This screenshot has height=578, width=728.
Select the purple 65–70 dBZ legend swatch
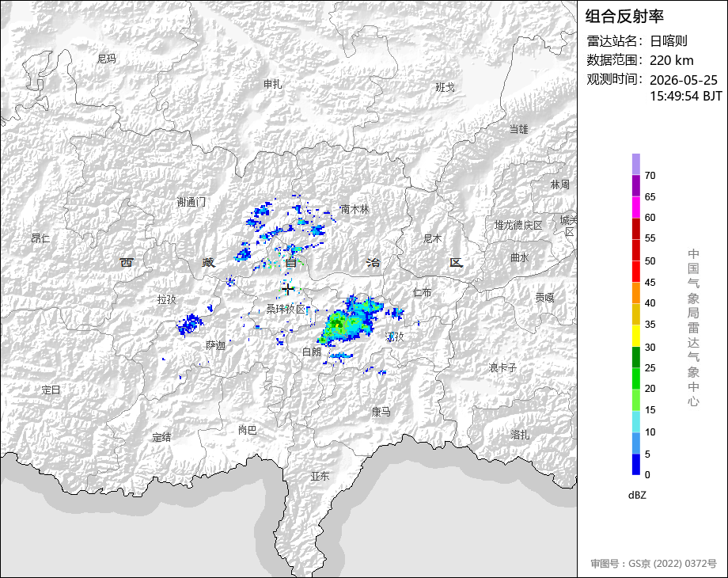click(636, 186)
